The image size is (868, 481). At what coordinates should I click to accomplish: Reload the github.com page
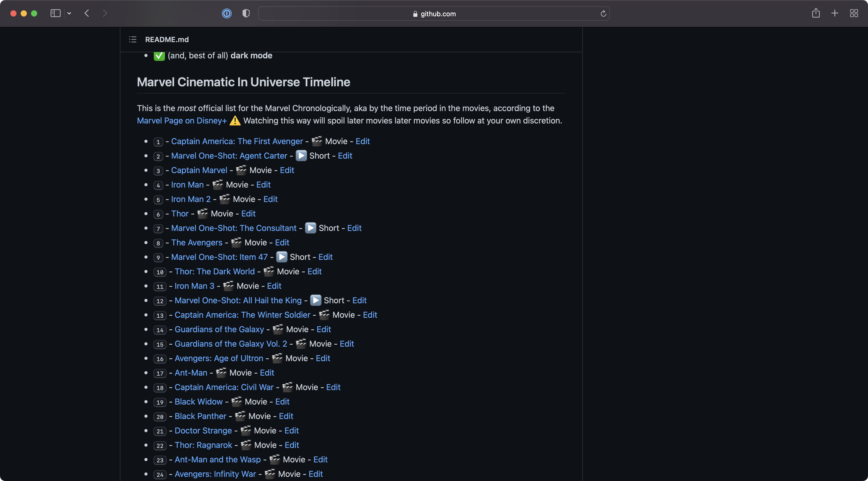[x=603, y=13]
